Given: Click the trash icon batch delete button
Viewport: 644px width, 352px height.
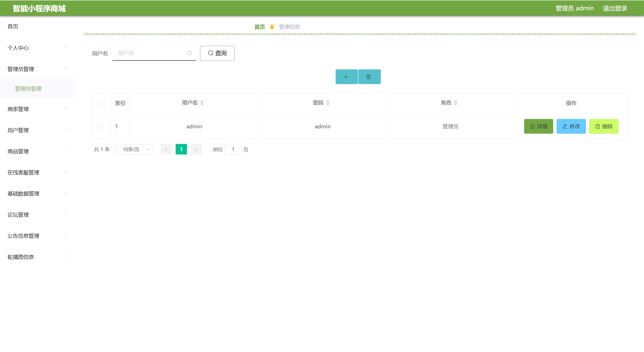Looking at the screenshot, I should coord(369,77).
